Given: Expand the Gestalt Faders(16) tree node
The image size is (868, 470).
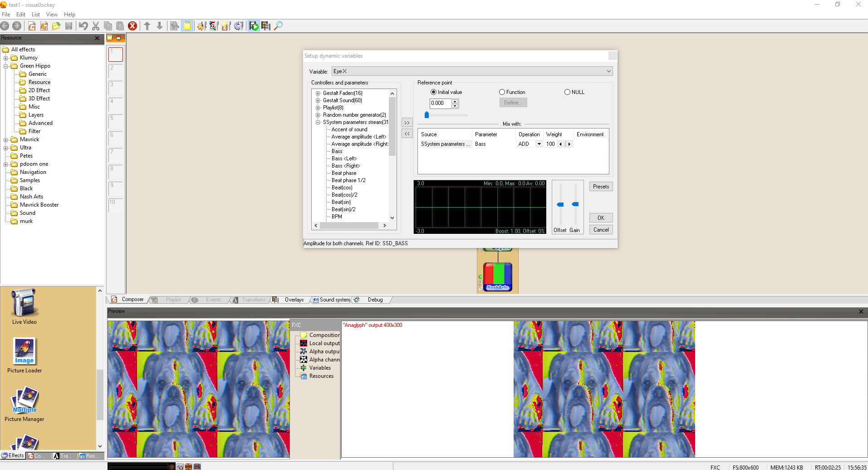Looking at the screenshot, I should (x=318, y=93).
